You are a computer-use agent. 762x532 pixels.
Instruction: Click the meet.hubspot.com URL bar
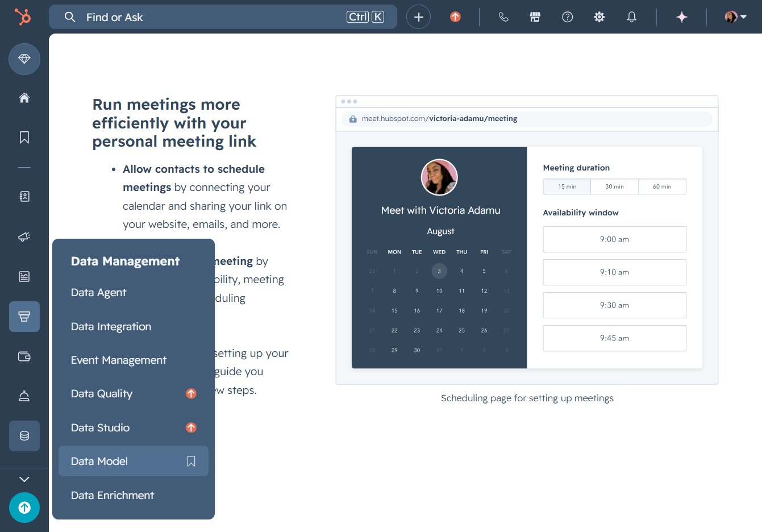(x=527, y=119)
